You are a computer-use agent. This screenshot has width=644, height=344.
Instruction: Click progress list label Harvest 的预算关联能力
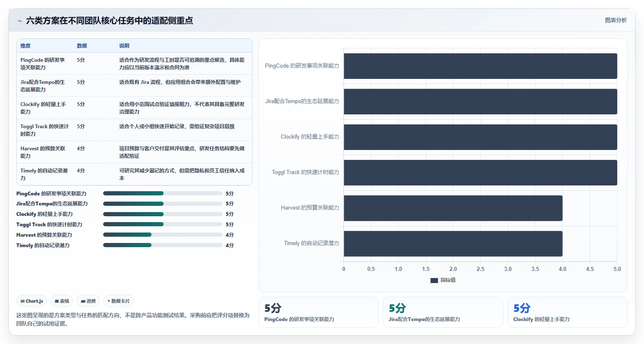tap(44, 235)
